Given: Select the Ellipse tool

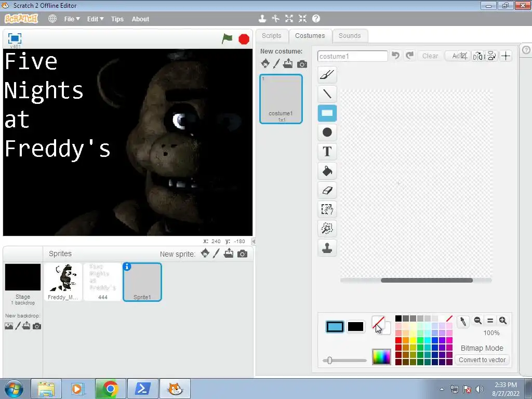Looking at the screenshot, I should click(x=327, y=132).
